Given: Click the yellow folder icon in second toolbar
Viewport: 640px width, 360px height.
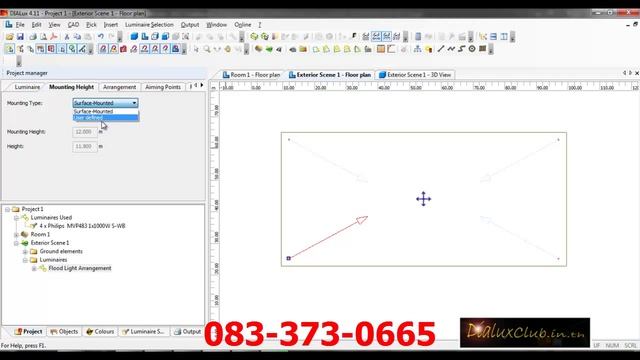Looking at the screenshot, I should point(303,49).
